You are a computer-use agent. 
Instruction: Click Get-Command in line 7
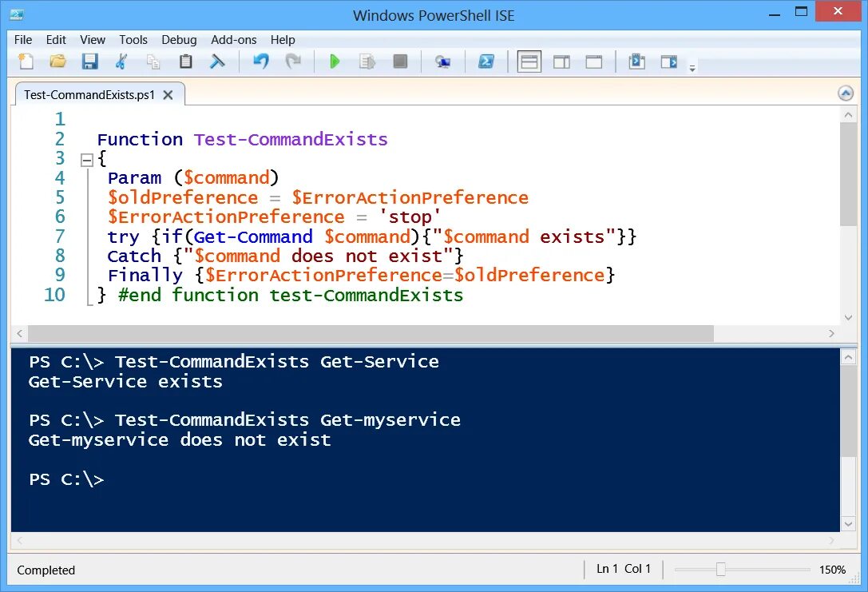253,237
